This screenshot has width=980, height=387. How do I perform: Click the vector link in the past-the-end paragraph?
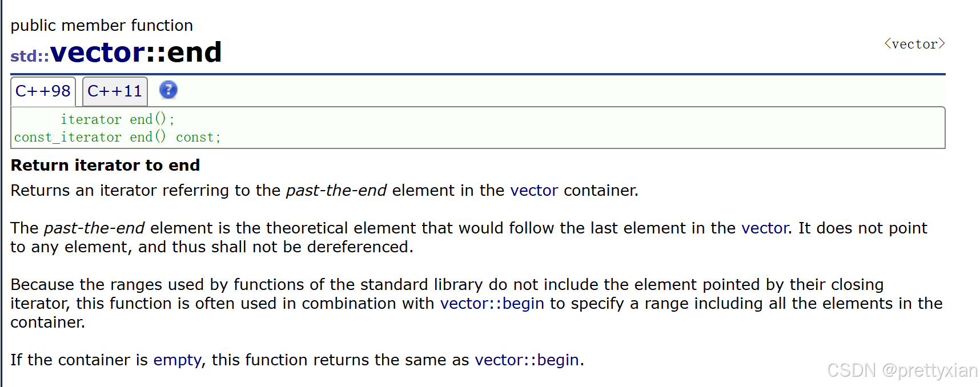[x=764, y=228]
